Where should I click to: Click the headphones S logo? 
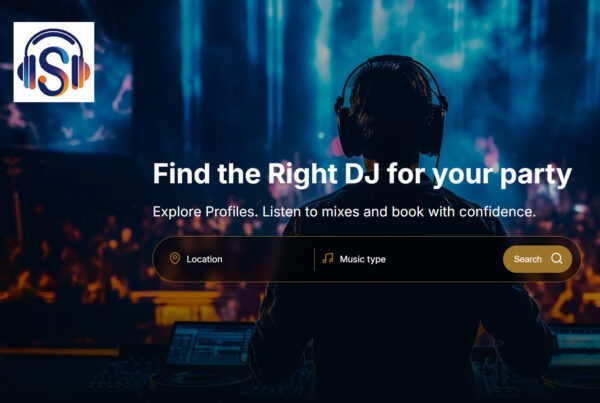tap(54, 62)
